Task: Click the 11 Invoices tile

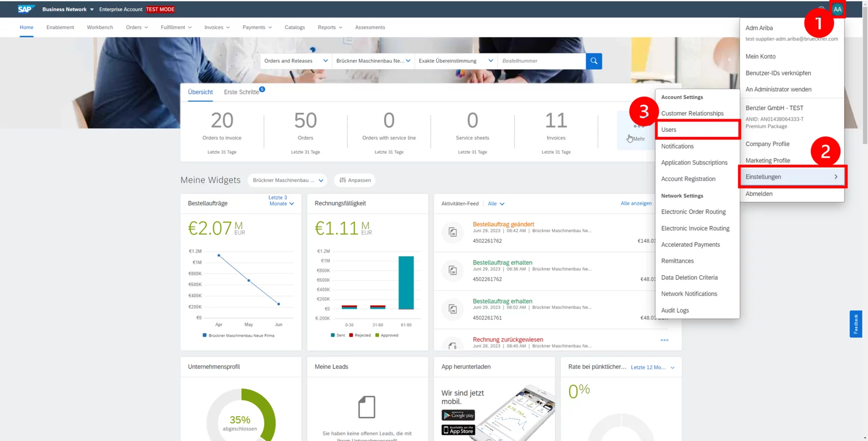Action: [556, 131]
